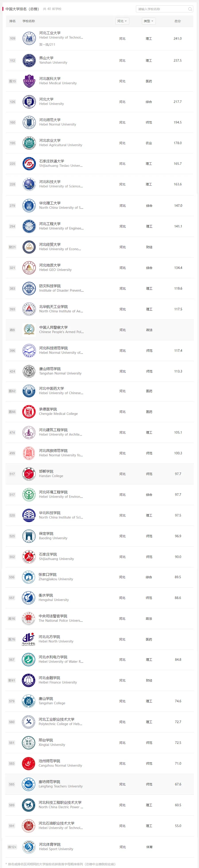Click Shijiazhuang Tiedao University's red logo
This screenshot has width=199, height=868.
tap(29, 164)
